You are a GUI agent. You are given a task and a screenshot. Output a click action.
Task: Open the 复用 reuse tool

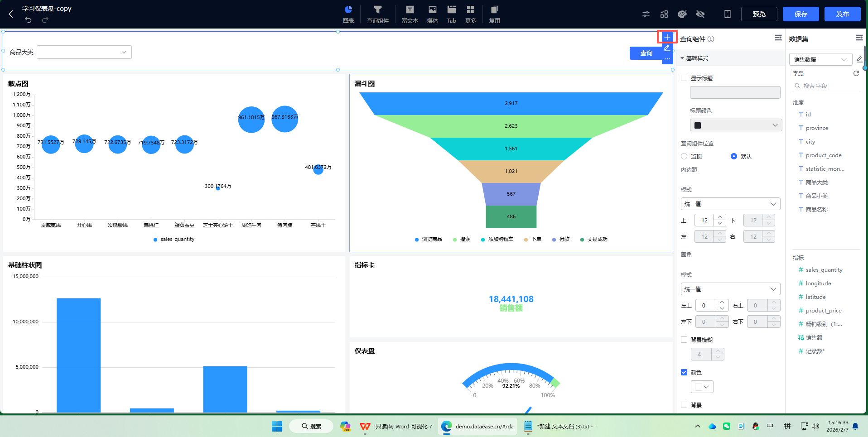click(x=495, y=14)
